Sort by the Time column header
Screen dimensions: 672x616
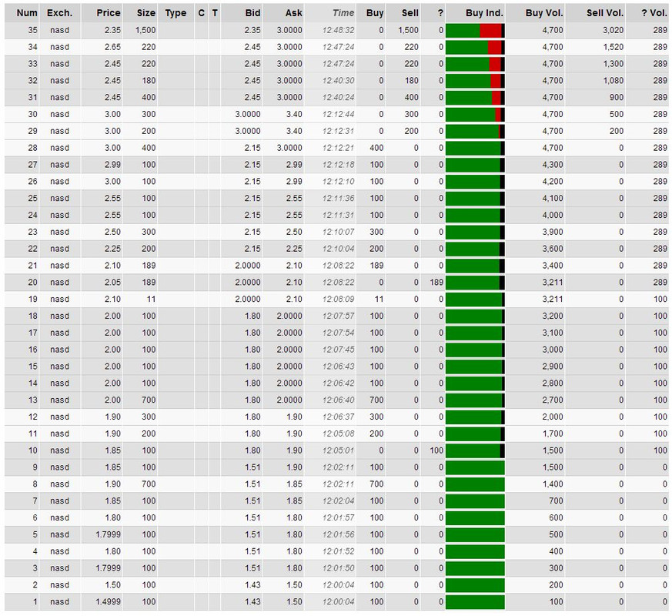point(343,13)
